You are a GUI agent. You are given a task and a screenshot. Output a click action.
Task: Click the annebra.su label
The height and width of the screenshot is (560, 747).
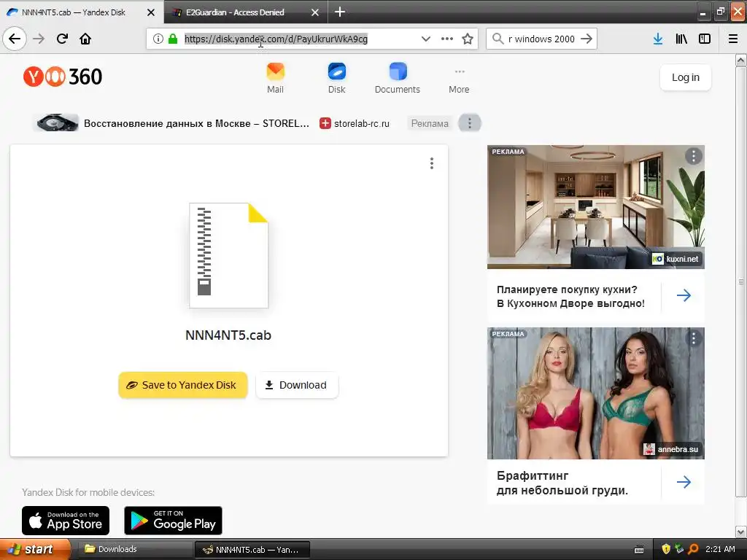(672, 449)
